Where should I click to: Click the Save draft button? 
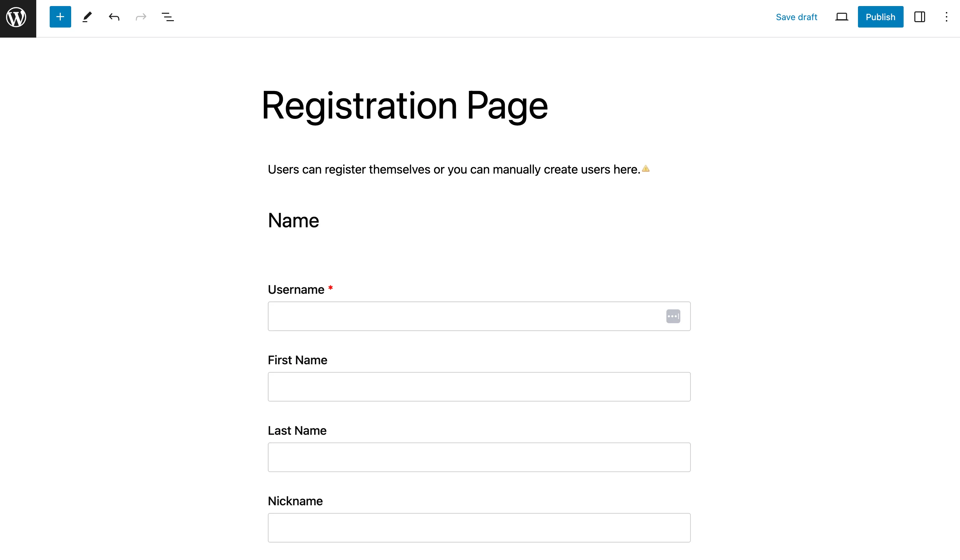[797, 17]
